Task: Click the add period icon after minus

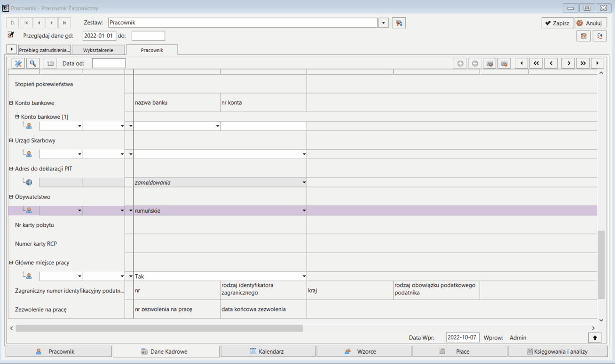Action: click(489, 63)
